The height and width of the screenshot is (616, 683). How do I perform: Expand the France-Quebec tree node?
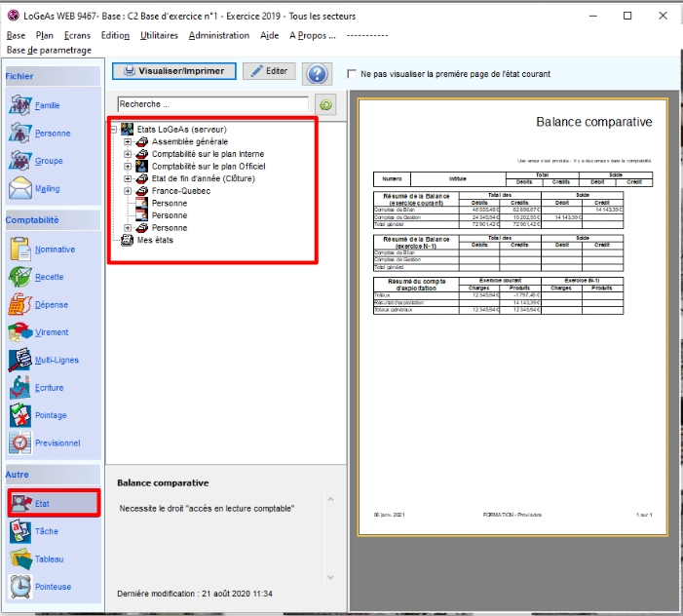[128, 191]
